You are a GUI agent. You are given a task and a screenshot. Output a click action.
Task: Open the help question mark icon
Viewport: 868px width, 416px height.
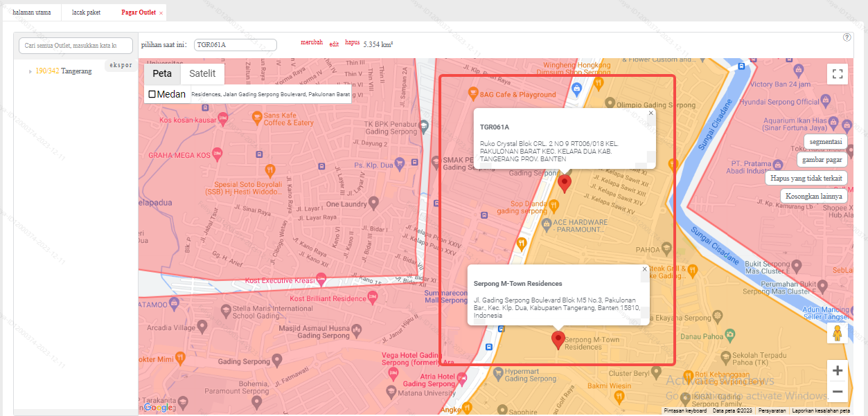point(847,37)
